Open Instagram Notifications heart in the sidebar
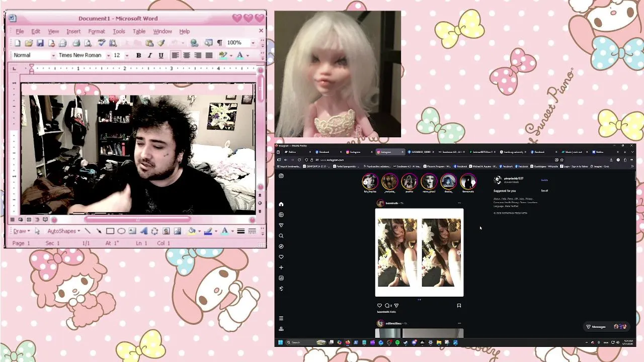This screenshot has width=644, height=362. click(x=281, y=257)
